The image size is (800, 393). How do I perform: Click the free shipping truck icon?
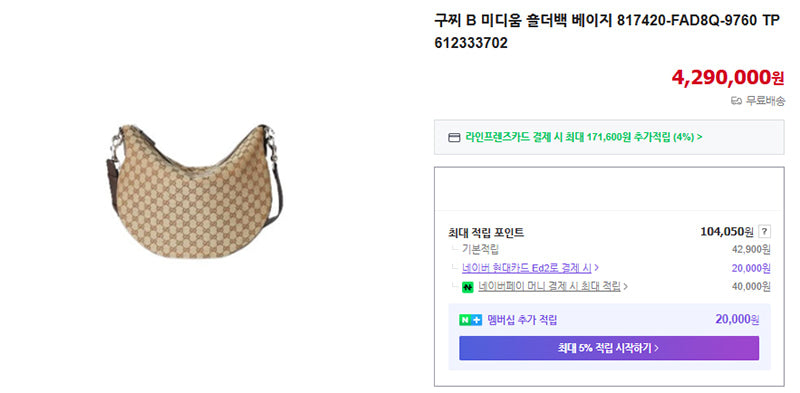pyautogui.click(x=736, y=101)
